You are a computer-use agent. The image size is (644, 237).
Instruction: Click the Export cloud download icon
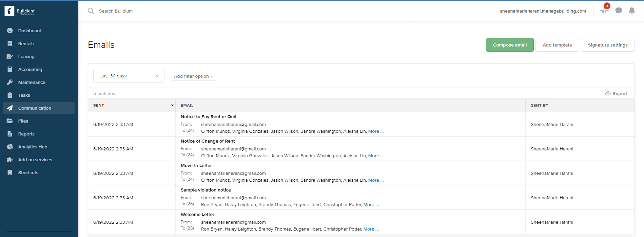[x=608, y=93]
